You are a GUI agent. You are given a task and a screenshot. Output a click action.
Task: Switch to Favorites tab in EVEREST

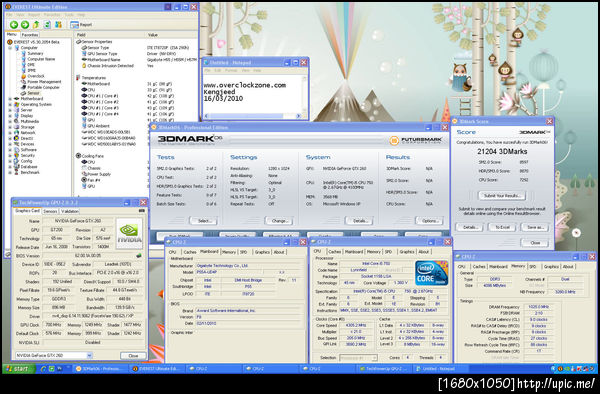pos(29,35)
